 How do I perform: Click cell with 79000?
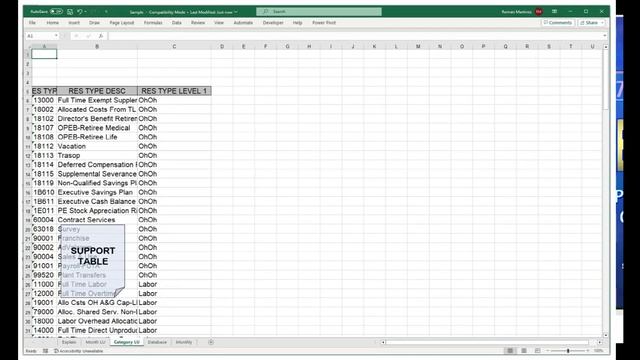click(x=44, y=312)
